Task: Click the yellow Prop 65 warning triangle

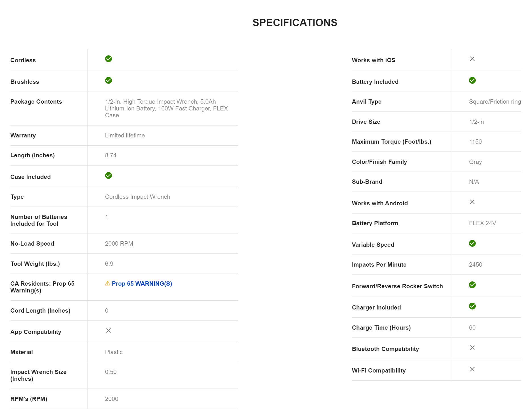Action: point(108,283)
